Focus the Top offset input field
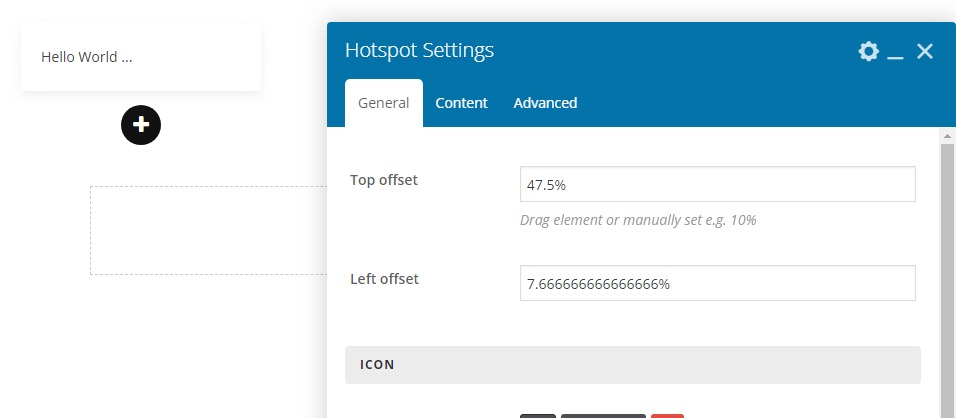Image resolution: width=956 pixels, height=418 pixels. (717, 184)
